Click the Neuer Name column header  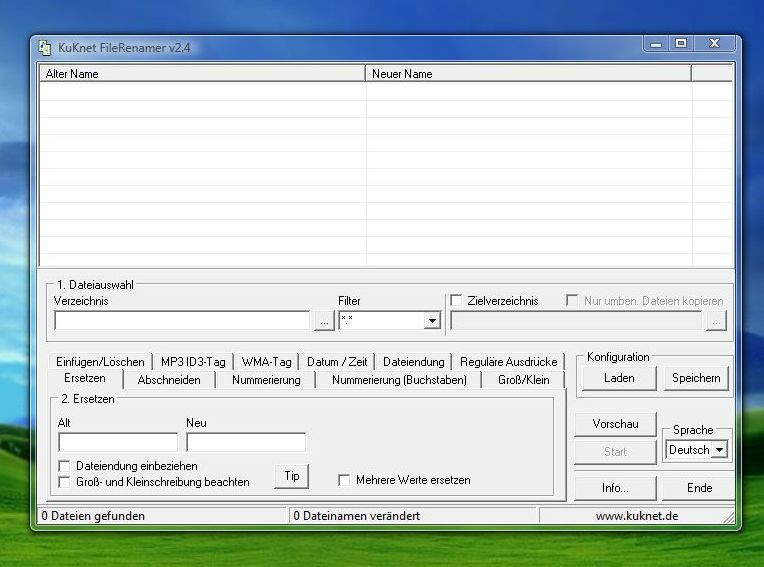click(528, 74)
